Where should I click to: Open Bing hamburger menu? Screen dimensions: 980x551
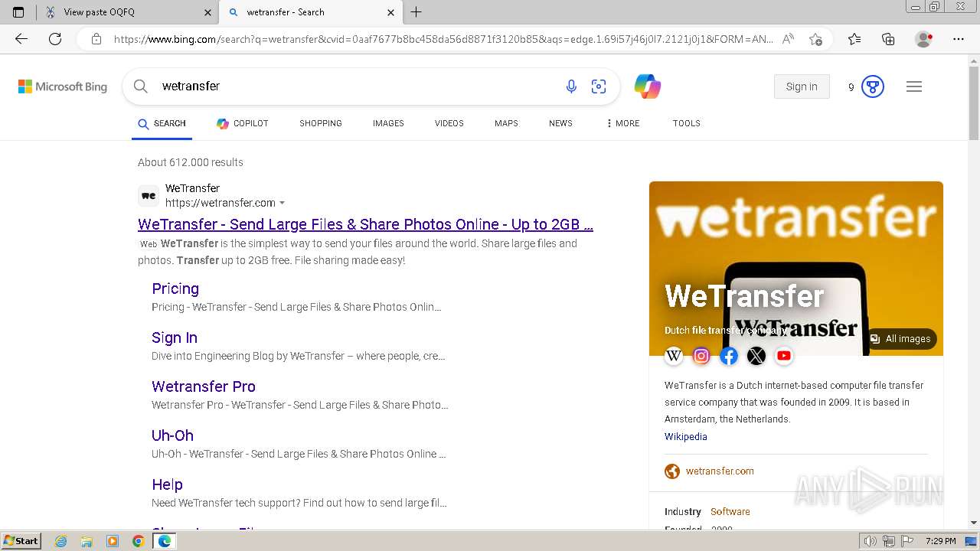coord(914,86)
